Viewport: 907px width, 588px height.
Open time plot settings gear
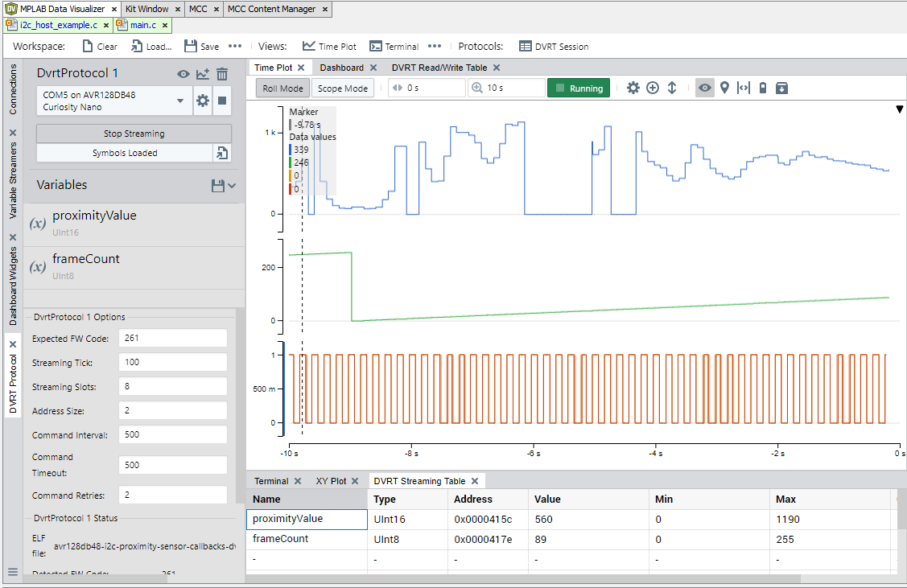(633, 88)
